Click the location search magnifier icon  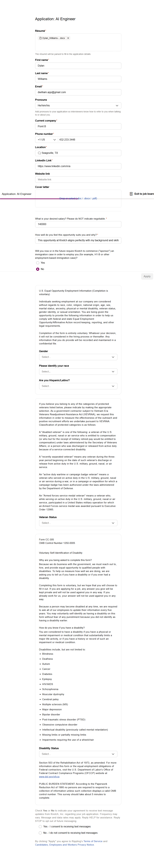point(39,153)
